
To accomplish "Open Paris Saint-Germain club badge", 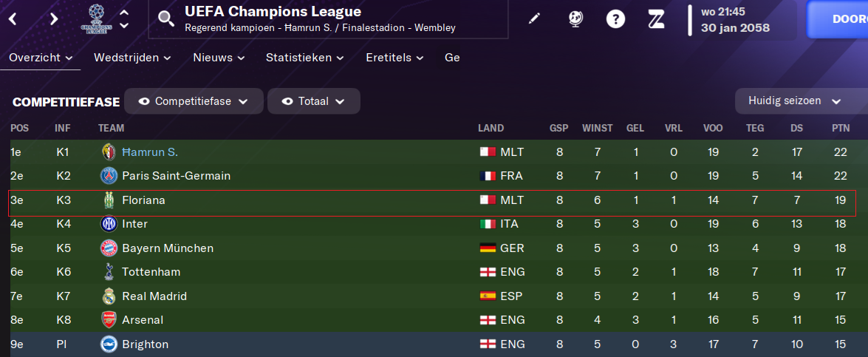I will coord(109,176).
